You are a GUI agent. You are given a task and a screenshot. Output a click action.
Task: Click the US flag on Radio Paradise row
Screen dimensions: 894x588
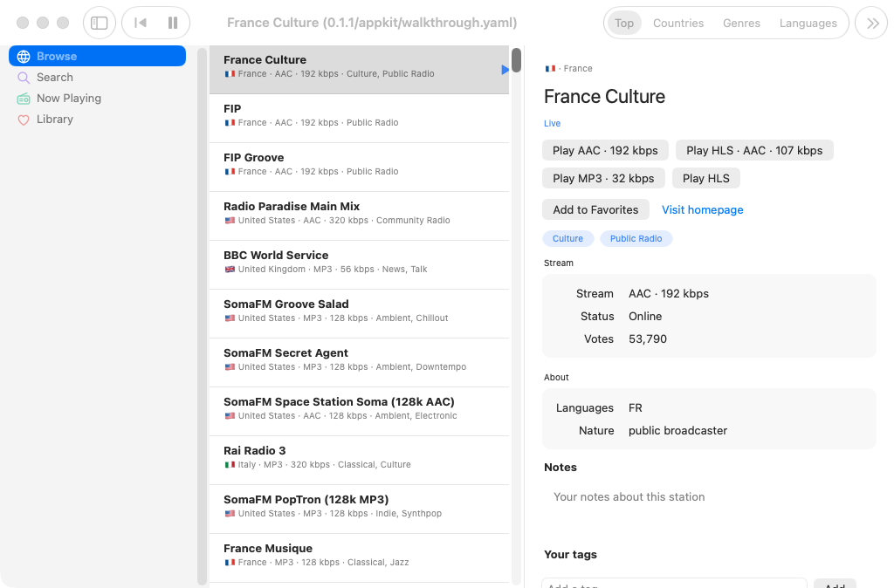(x=230, y=221)
